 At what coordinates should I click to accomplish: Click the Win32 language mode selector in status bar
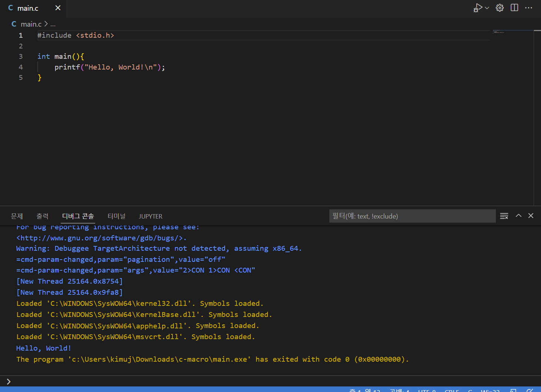[490, 390]
